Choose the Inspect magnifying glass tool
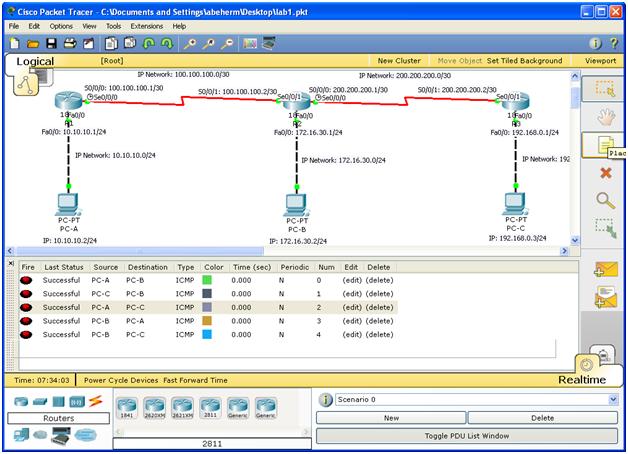Viewport: 628px width, 454px height. [x=606, y=201]
